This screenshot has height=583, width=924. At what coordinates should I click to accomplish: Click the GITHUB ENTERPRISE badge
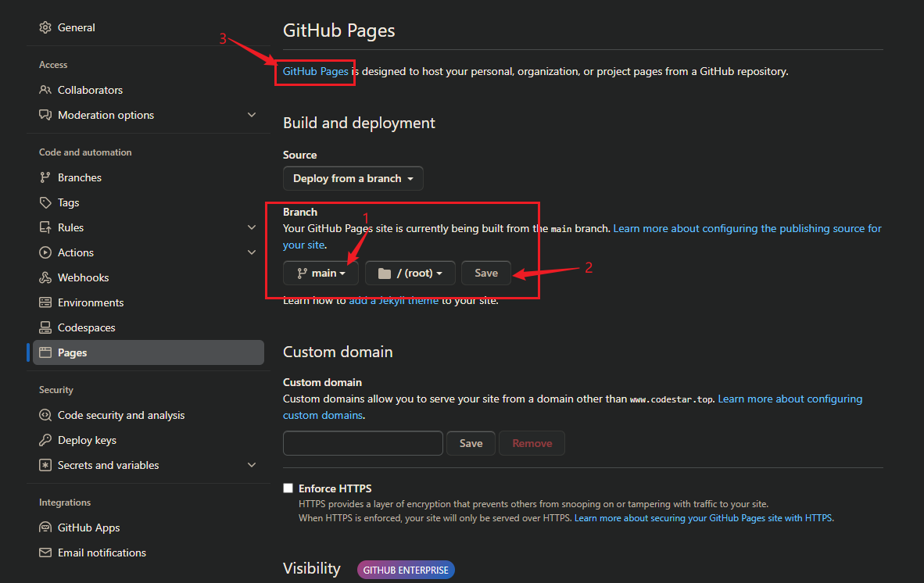click(406, 570)
